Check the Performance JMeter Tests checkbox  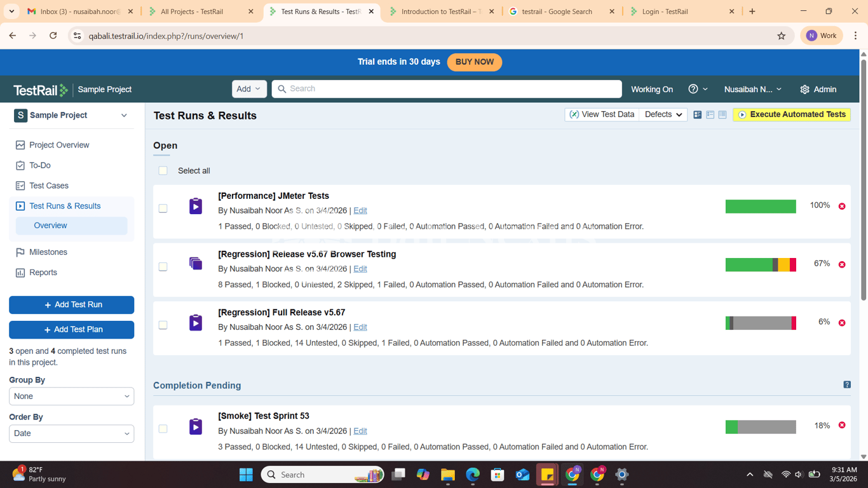pyautogui.click(x=163, y=208)
